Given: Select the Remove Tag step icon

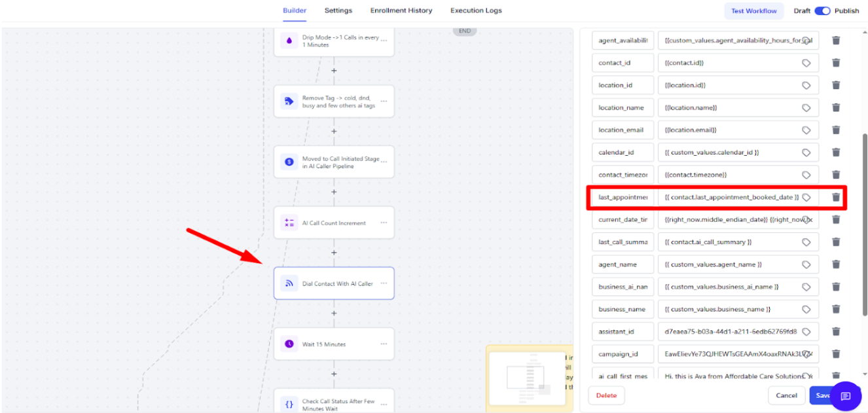Looking at the screenshot, I should (x=289, y=101).
